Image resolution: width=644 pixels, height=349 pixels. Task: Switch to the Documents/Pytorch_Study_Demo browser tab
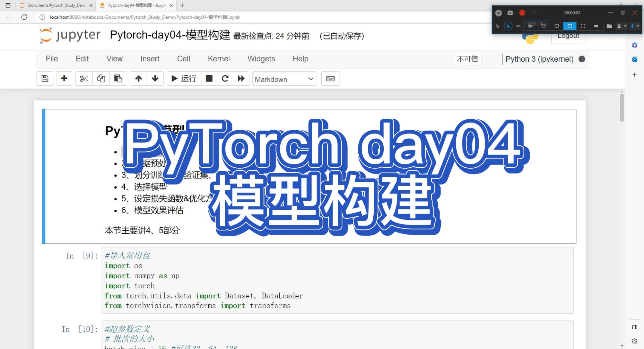pos(57,5)
